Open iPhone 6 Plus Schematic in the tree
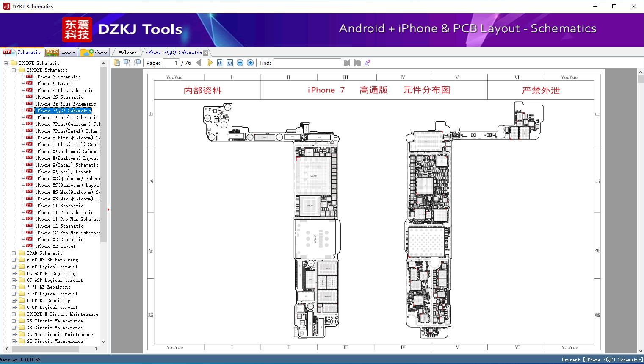The height and width of the screenshot is (364, 644). point(64,90)
